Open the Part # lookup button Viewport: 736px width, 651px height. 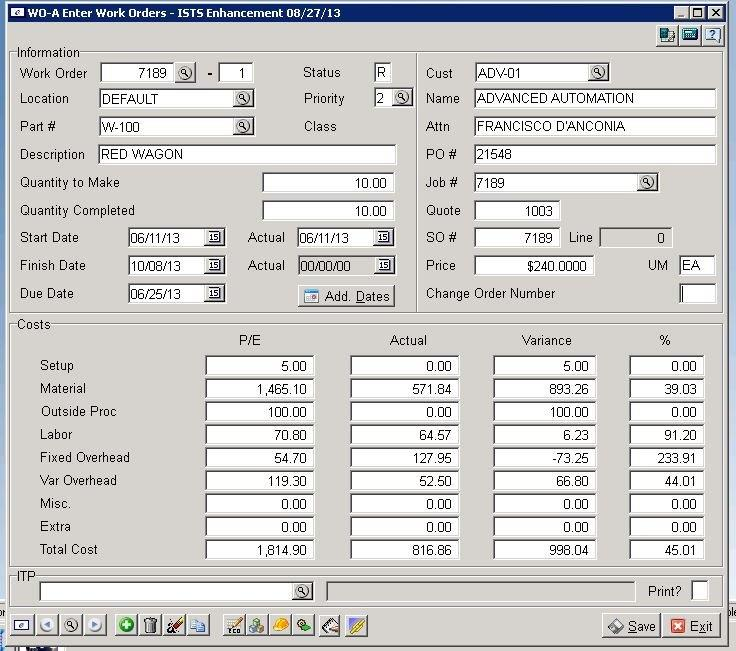pyautogui.click(x=242, y=126)
